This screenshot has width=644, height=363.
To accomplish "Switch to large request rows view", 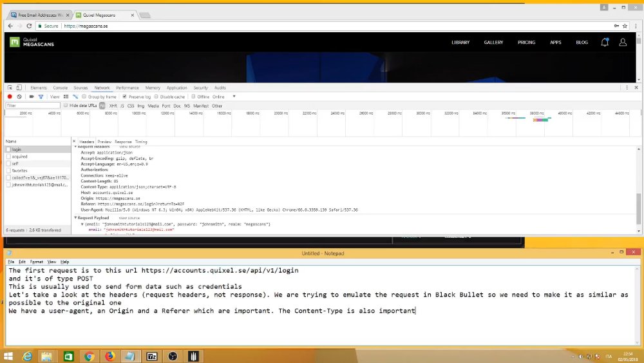I will [x=66, y=97].
